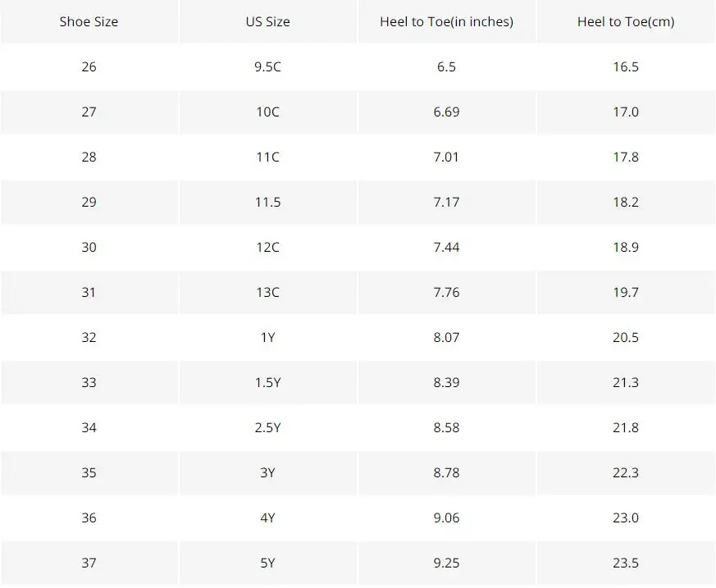Select the 23.0 cm cell

pyautogui.click(x=626, y=517)
